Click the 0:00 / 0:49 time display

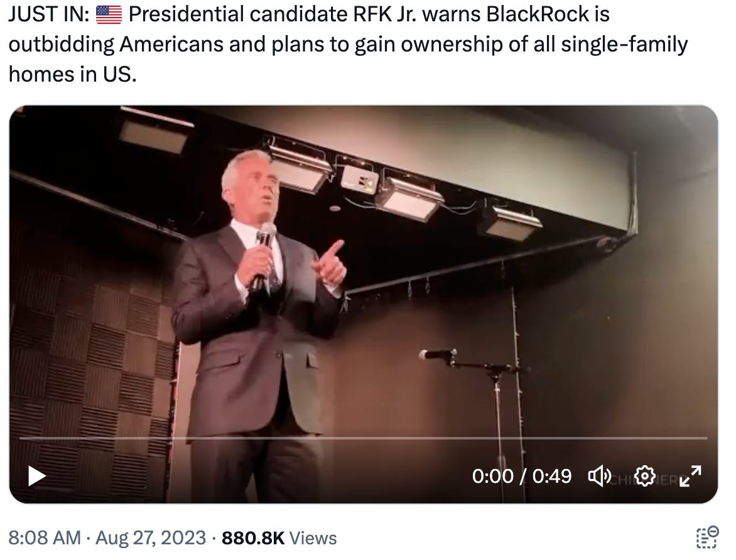(521, 476)
